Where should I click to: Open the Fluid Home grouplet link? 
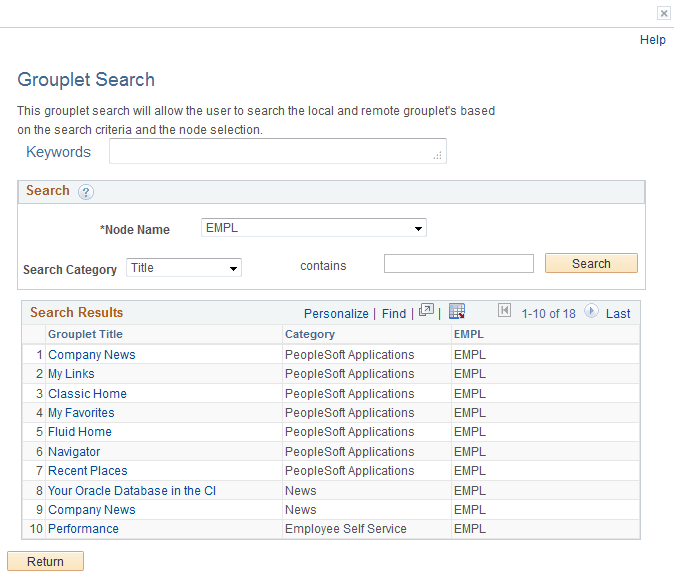(x=80, y=432)
